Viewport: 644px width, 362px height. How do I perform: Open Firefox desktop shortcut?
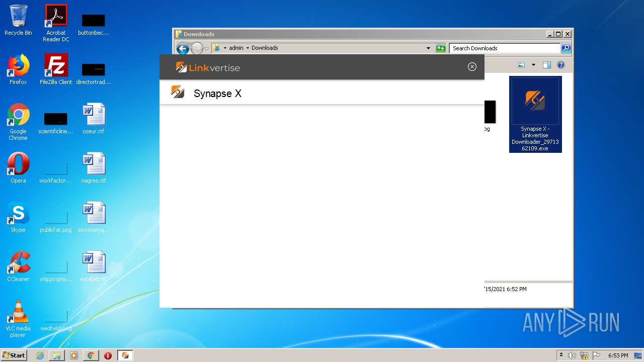pos(18,69)
